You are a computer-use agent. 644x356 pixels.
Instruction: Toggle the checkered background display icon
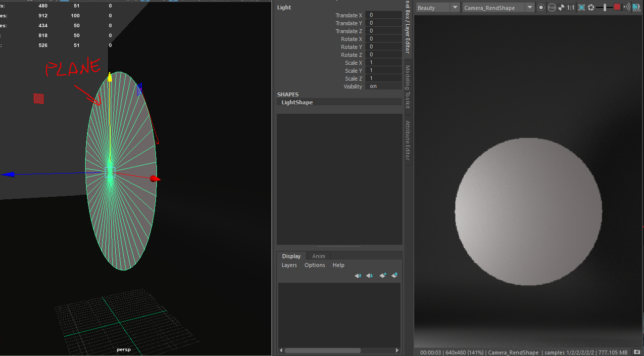click(x=561, y=7)
